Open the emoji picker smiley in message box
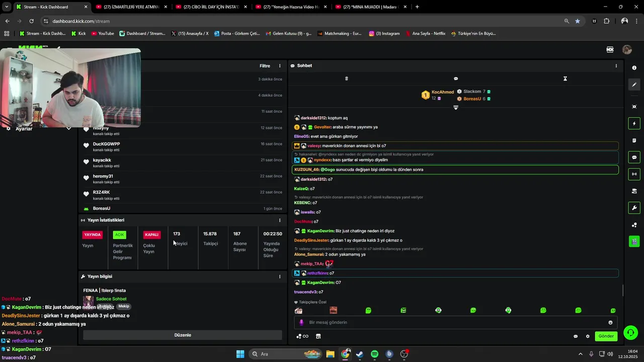Image resolution: width=644 pixels, height=362 pixels. [610, 323]
